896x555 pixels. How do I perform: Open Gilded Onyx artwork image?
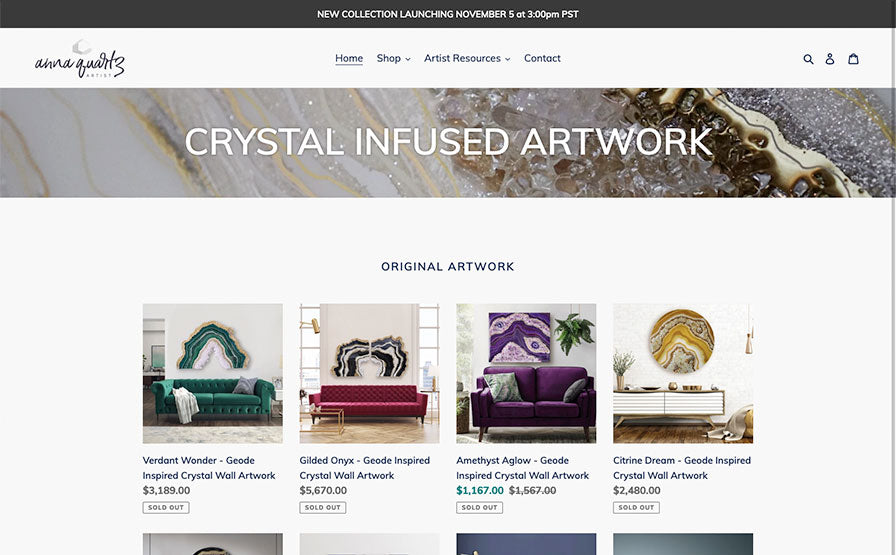tap(369, 373)
